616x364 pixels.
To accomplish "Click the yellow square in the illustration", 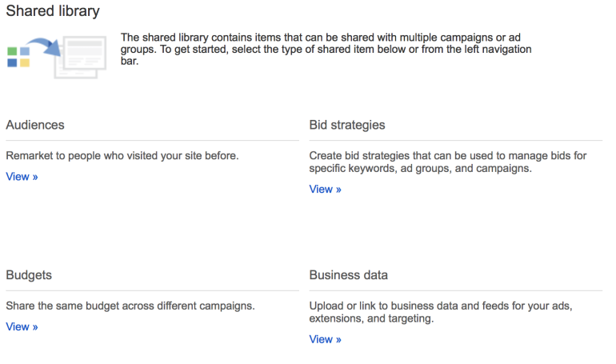I will 25,62.
